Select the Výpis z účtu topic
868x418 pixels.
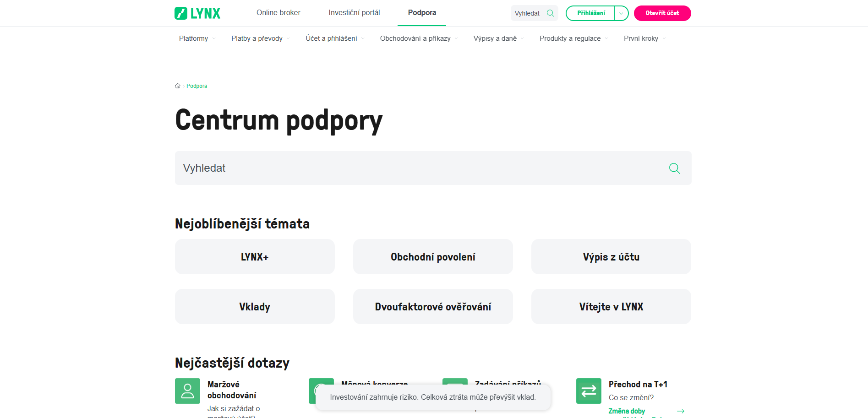click(x=611, y=257)
